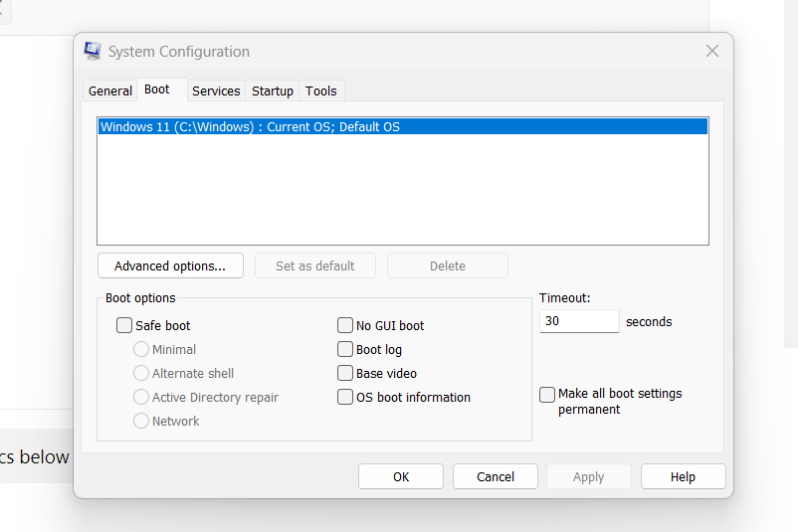The height and width of the screenshot is (532, 798).
Task: Click the Cancel button
Action: coord(496,476)
